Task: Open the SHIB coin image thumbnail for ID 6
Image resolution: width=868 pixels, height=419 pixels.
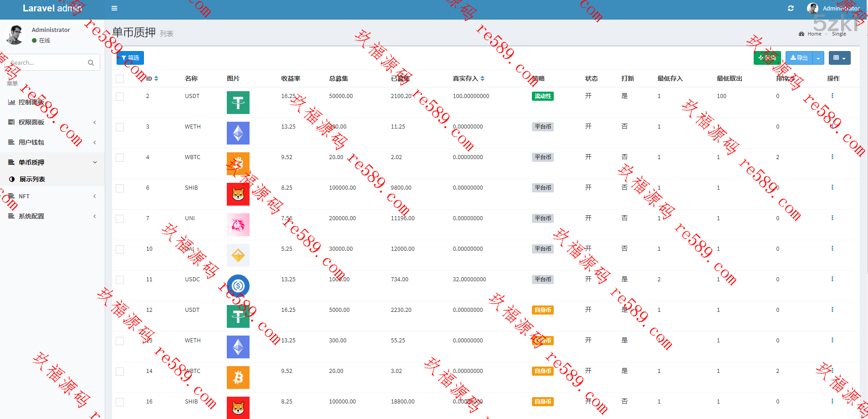Action: [x=238, y=194]
